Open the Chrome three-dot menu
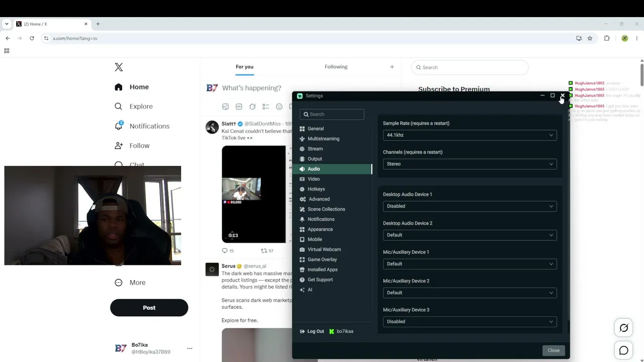 pyautogui.click(x=637, y=38)
